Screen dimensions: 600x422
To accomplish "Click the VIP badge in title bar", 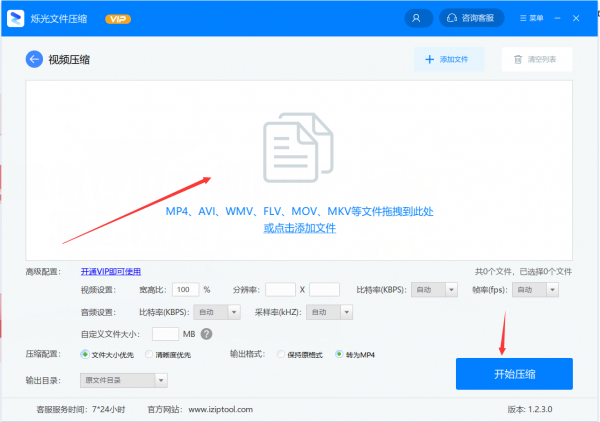I will 117,19.
